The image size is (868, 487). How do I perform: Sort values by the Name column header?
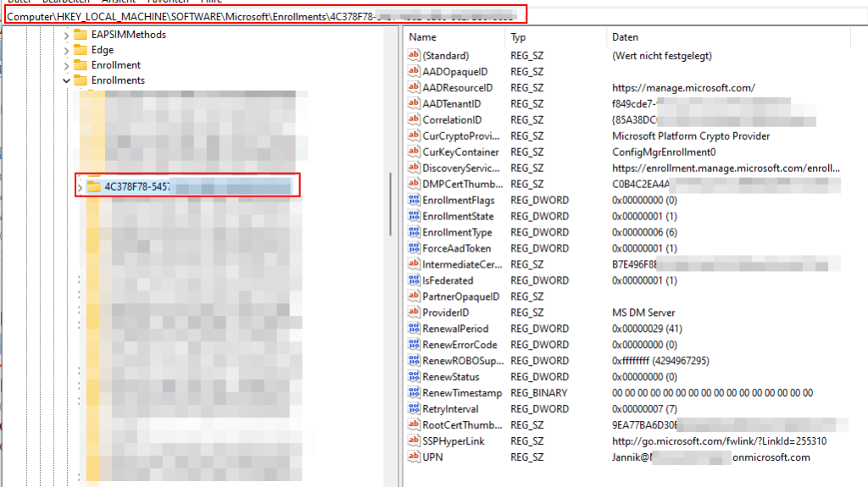click(x=422, y=37)
